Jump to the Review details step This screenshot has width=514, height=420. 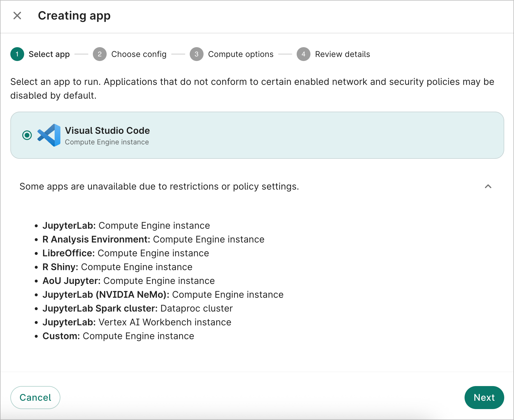(342, 54)
